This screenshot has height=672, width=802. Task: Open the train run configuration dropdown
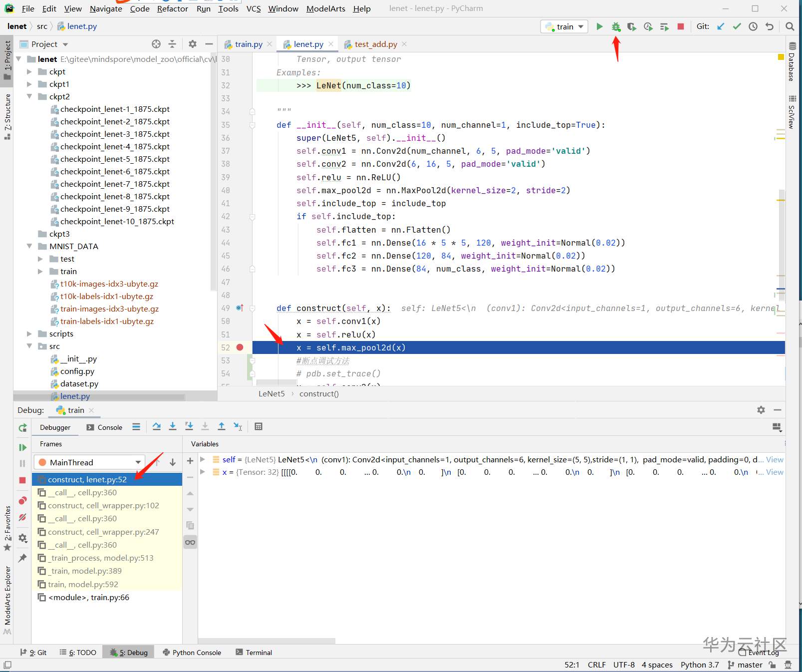(564, 27)
